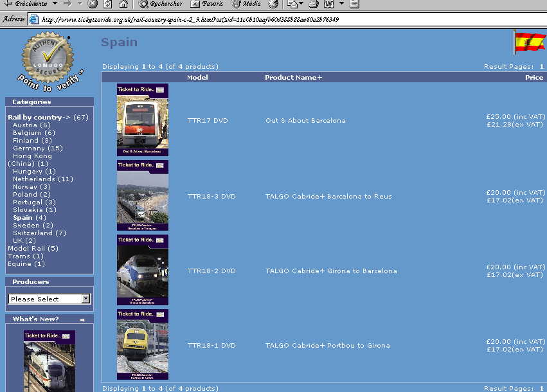
Task: Open Out & About Barcelona product link
Action: [x=305, y=121]
